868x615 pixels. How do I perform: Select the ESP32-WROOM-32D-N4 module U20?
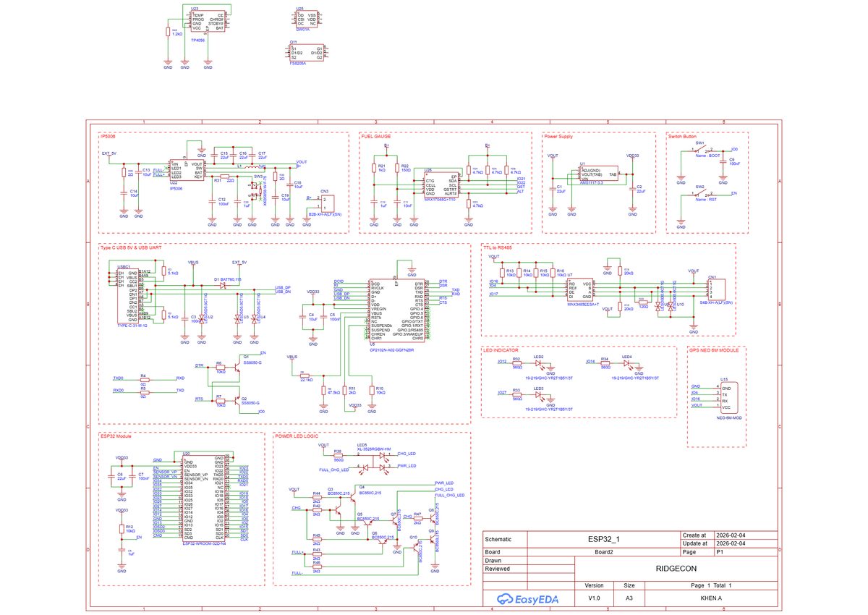point(204,499)
